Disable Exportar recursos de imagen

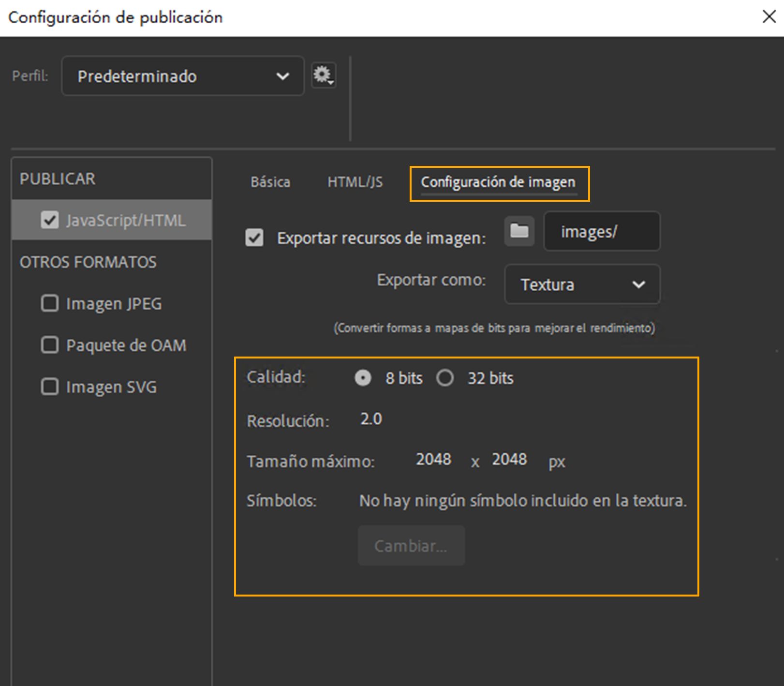pyautogui.click(x=254, y=238)
